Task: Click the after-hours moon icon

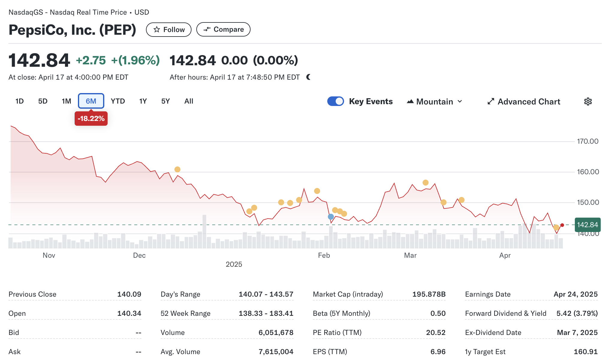Action: [x=308, y=77]
